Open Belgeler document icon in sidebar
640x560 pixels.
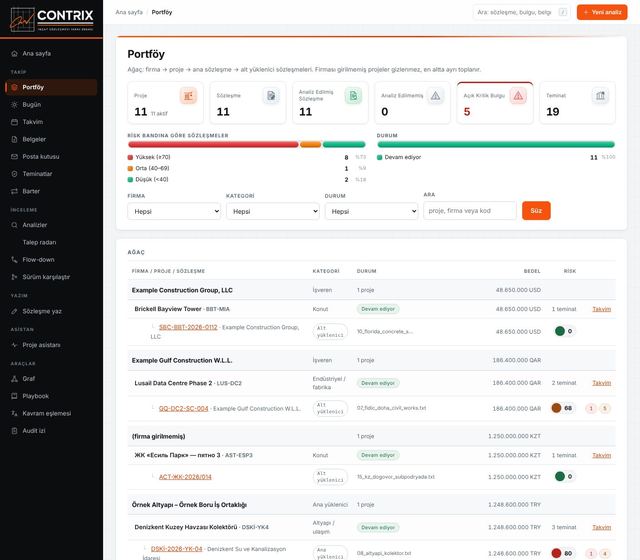(14, 139)
